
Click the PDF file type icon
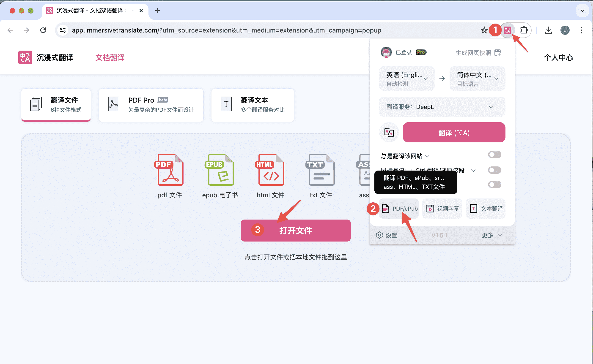click(x=170, y=170)
